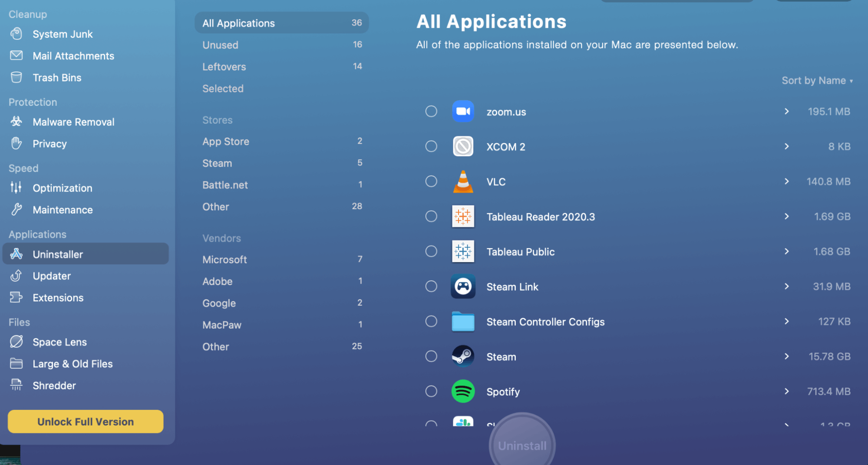868x465 pixels.
Task: Open the Space Lens icon
Action: pos(17,342)
